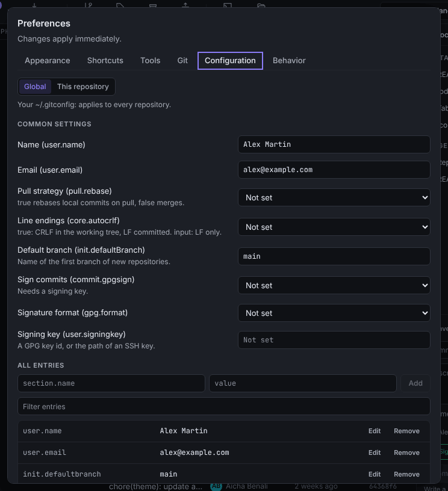The image size is (448, 491).
Task: Click the Signing key input field
Action: pyautogui.click(x=334, y=340)
